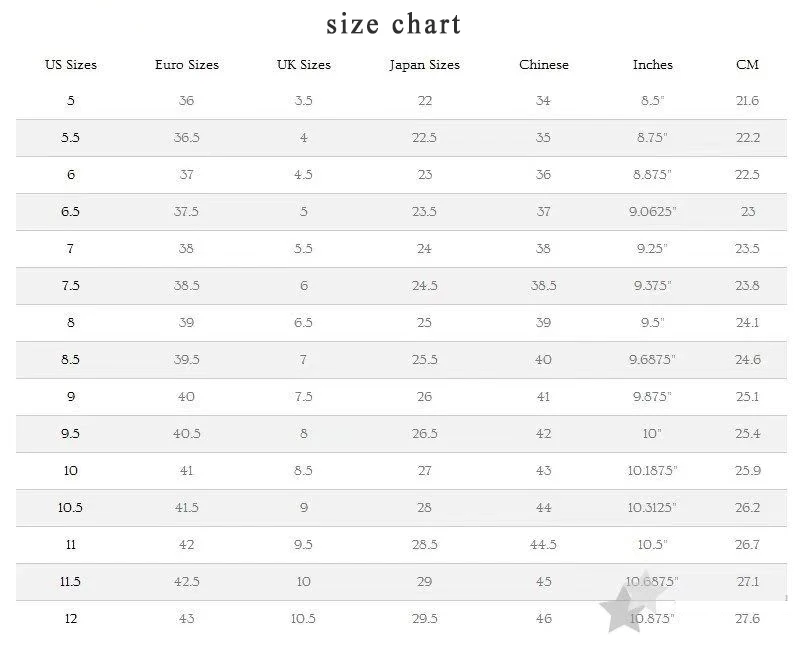
Task: Select the 'US Sizes' column header
Action: pyautogui.click(x=71, y=65)
